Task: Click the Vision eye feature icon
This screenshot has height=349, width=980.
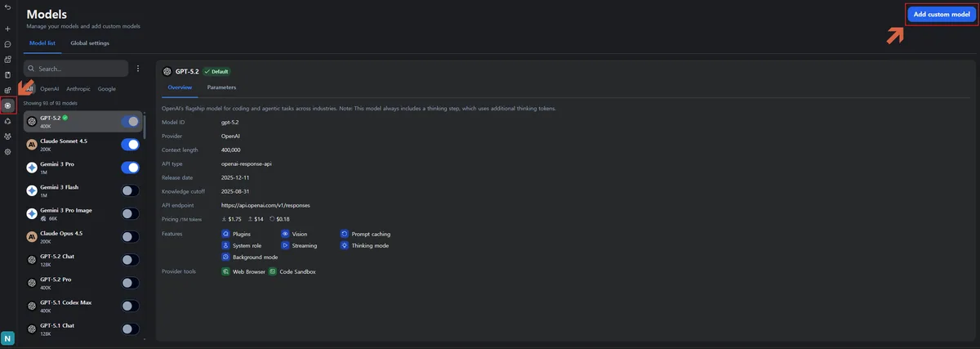Action: coord(285,234)
